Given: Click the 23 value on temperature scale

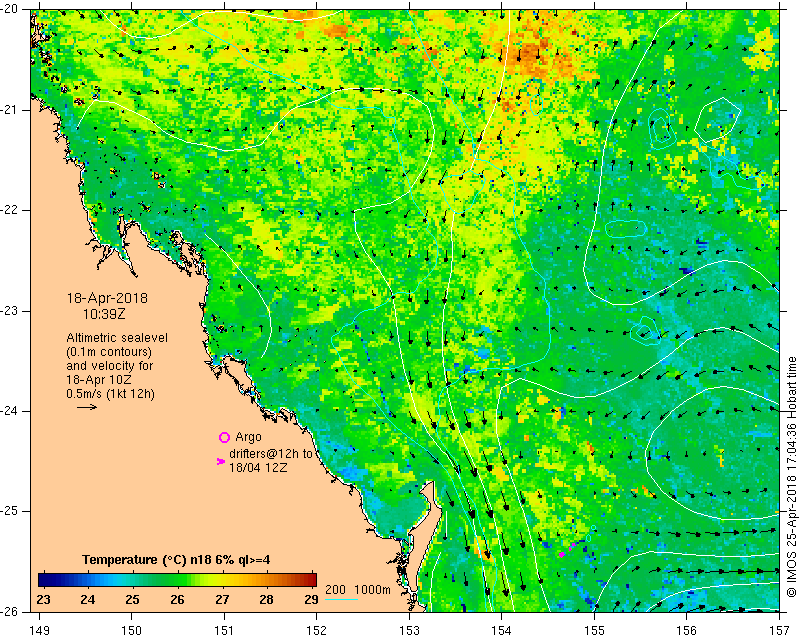Looking at the screenshot, I should (x=44, y=599).
